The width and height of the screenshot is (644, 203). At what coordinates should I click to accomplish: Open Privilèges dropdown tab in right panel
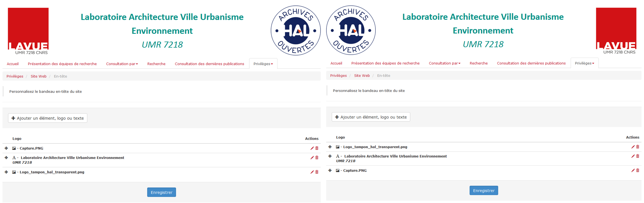click(584, 63)
